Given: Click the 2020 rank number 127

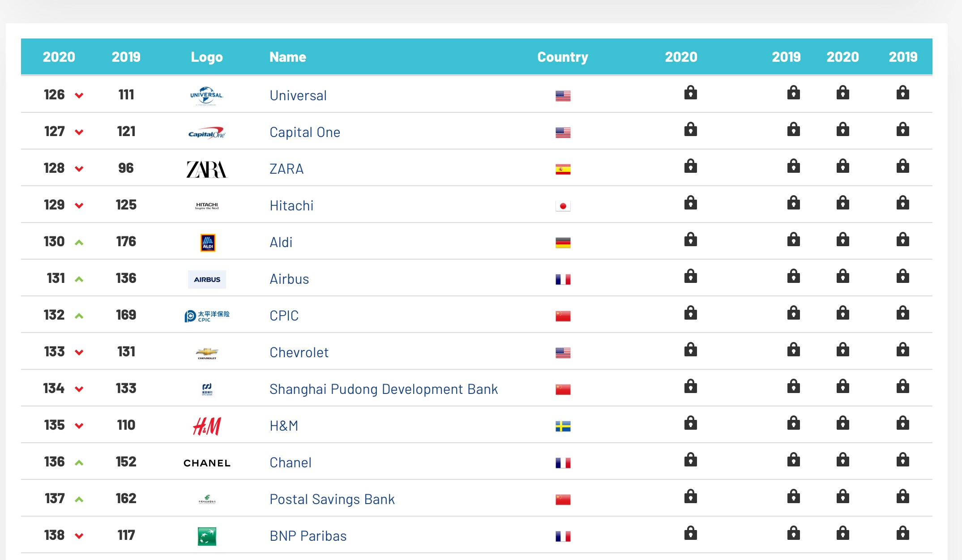Looking at the screenshot, I should click(x=55, y=132).
